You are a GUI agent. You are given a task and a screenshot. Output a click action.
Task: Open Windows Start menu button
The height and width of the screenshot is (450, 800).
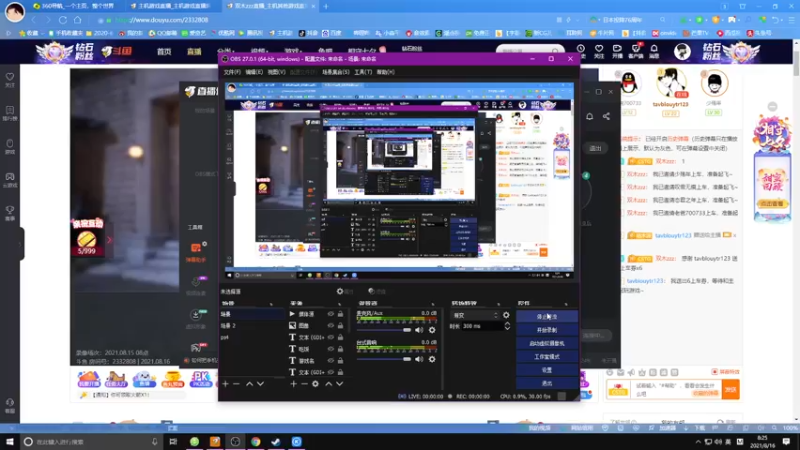click(9, 442)
